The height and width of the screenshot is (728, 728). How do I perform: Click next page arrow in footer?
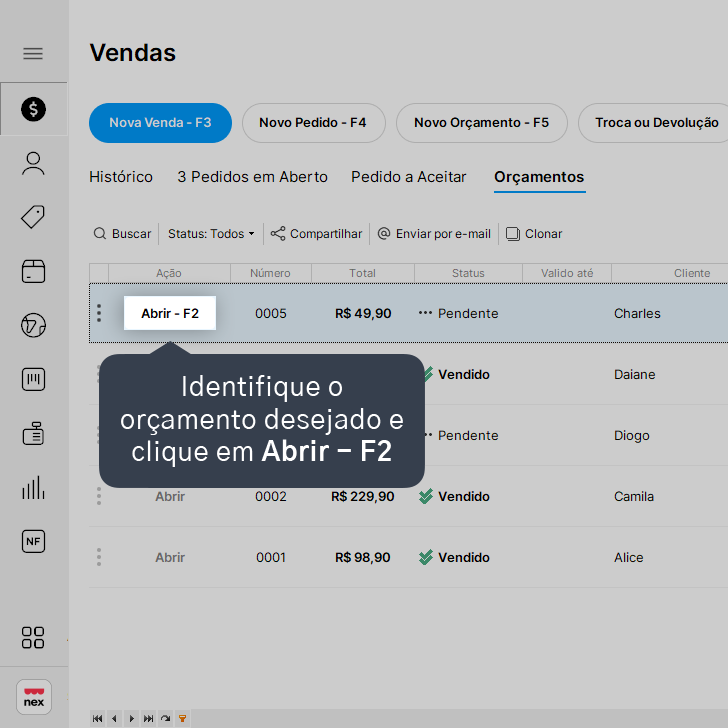click(132, 719)
